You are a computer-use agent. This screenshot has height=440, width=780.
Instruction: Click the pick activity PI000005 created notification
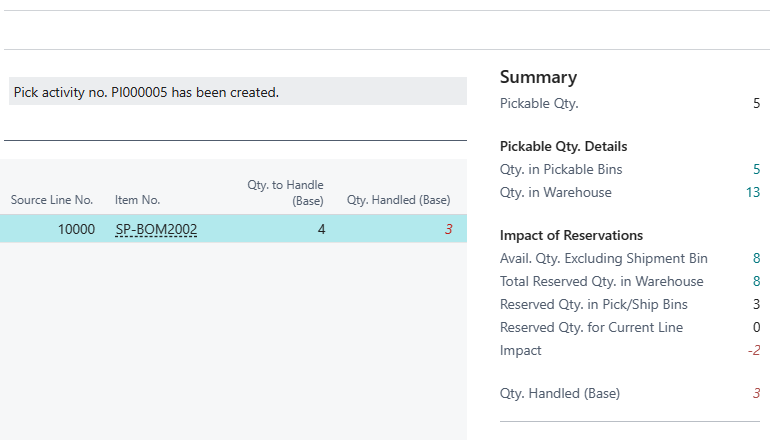pyautogui.click(x=236, y=92)
